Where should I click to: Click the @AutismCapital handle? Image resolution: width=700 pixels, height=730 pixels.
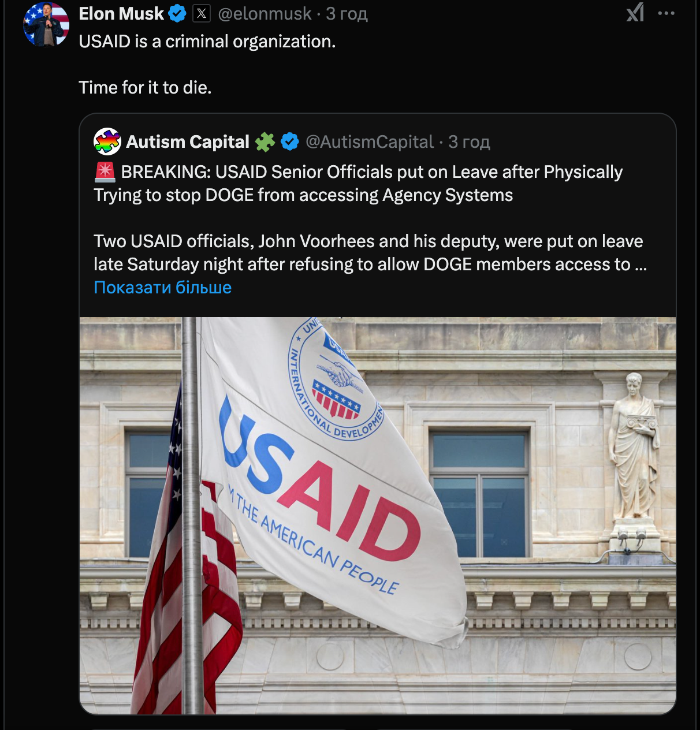click(369, 141)
